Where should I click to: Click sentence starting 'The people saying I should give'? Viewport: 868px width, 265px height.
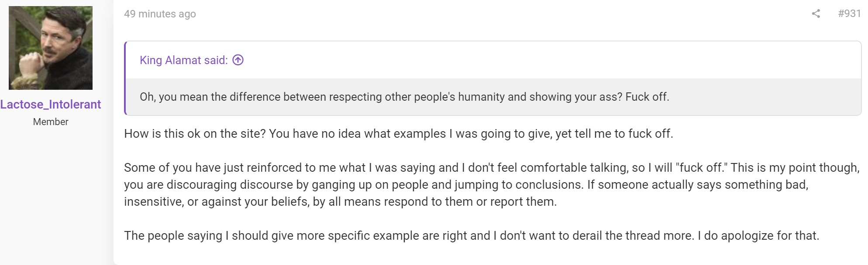pos(409,236)
